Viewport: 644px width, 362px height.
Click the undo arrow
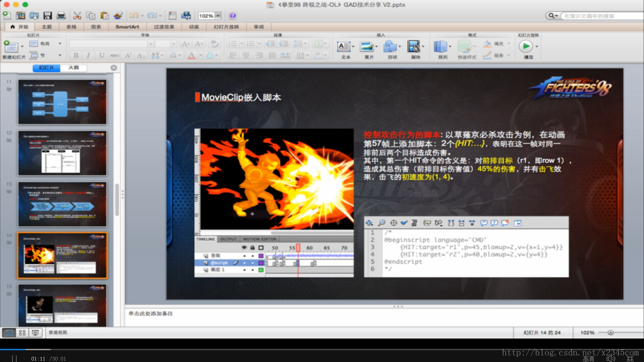[x=134, y=16]
